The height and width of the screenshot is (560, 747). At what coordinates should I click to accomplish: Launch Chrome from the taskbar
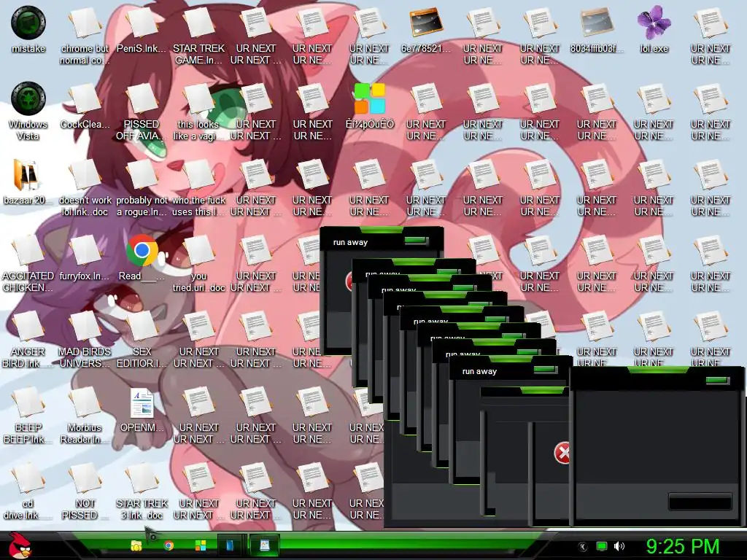click(x=169, y=545)
